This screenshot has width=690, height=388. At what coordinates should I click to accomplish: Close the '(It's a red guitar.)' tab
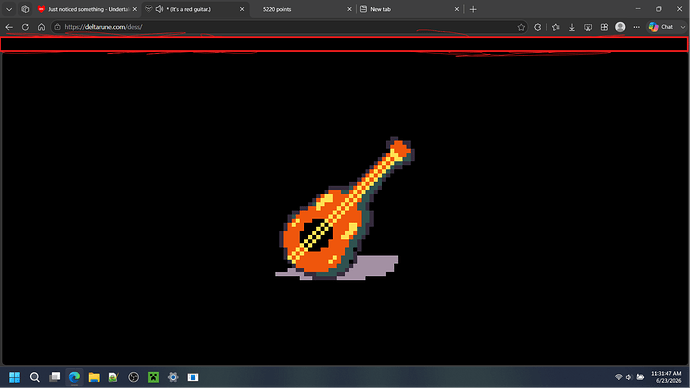[242, 9]
